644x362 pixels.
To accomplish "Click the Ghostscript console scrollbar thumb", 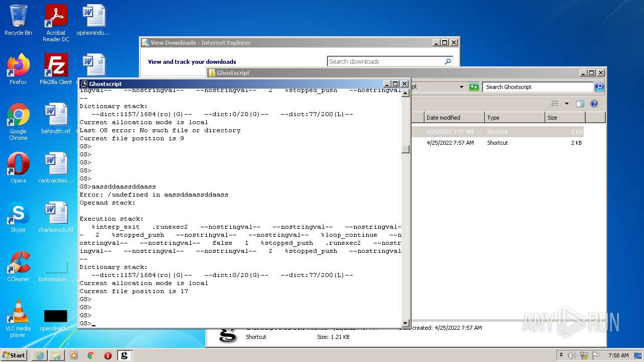I will click(406, 149).
